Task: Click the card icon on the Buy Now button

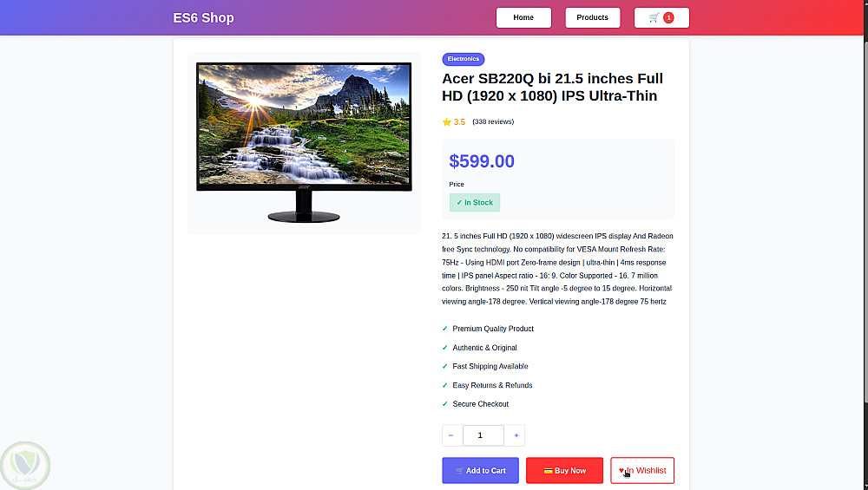Action: (548, 471)
